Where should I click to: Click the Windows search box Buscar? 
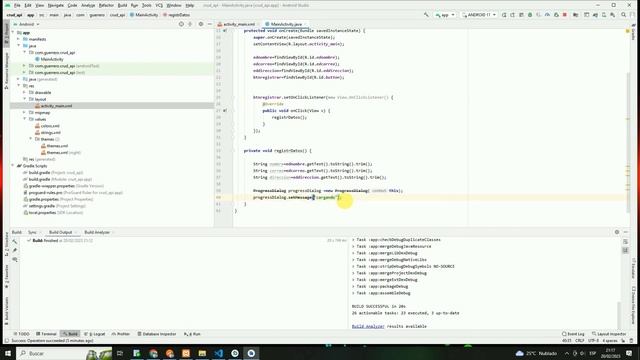pos(64,353)
